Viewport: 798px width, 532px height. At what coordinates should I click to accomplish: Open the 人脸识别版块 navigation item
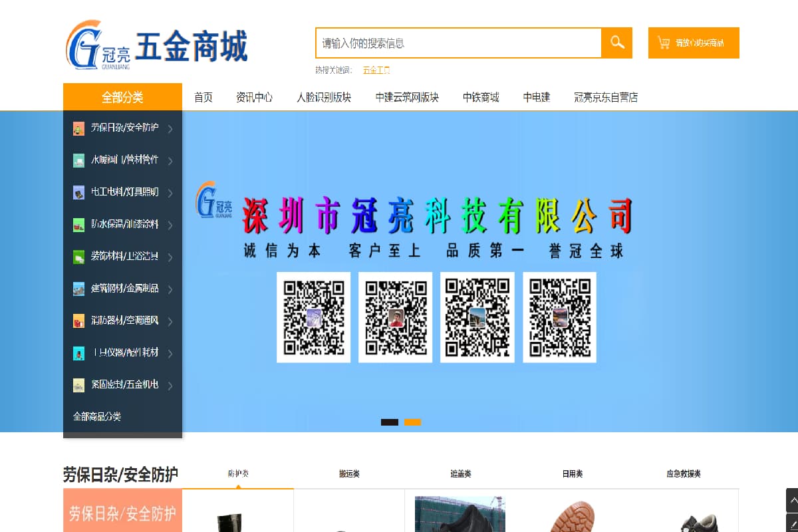pyautogui.click(x=324, y=97)
